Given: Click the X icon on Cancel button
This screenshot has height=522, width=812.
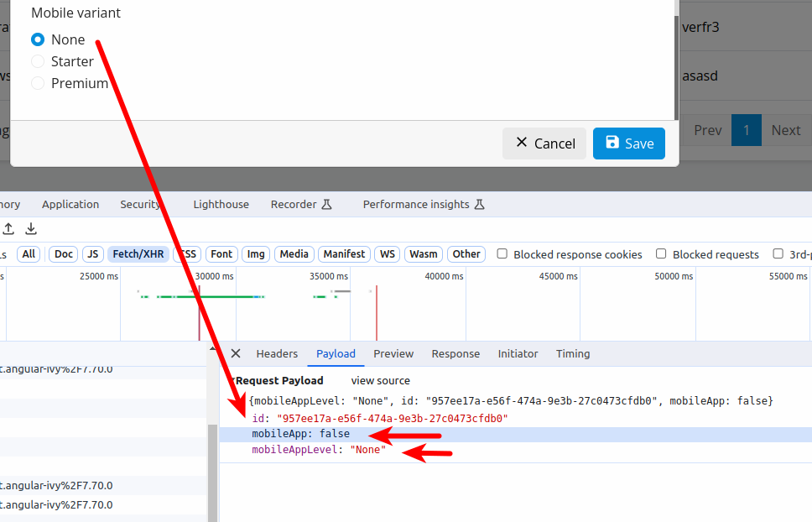Looking at the screenshot, I should tap(522, 143).
